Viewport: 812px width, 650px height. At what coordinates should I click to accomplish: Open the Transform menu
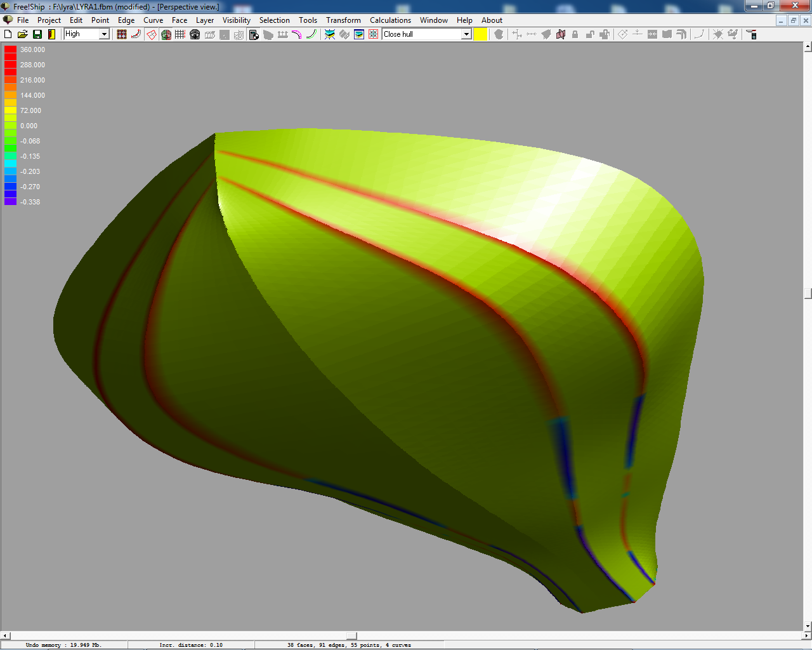(x=343, y=20)
